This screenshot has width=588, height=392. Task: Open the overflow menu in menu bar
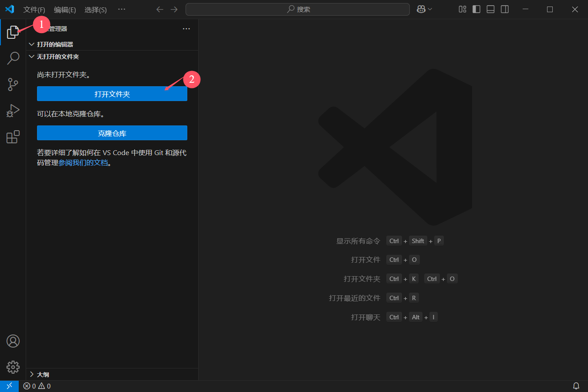tap(122, 9)
